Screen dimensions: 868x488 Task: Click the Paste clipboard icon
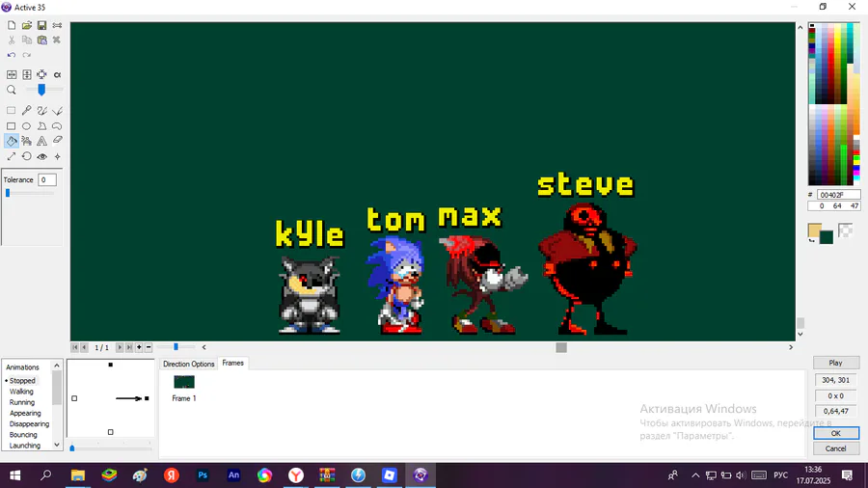[x=42, y=40]
